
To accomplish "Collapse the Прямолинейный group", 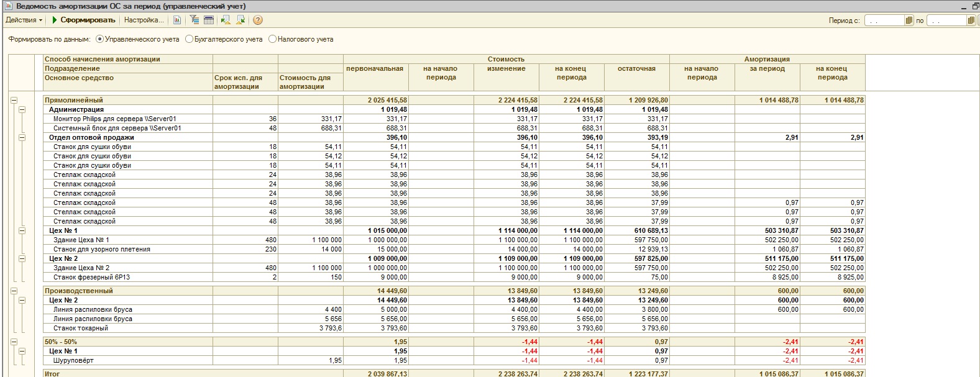I will pos(14,100).
